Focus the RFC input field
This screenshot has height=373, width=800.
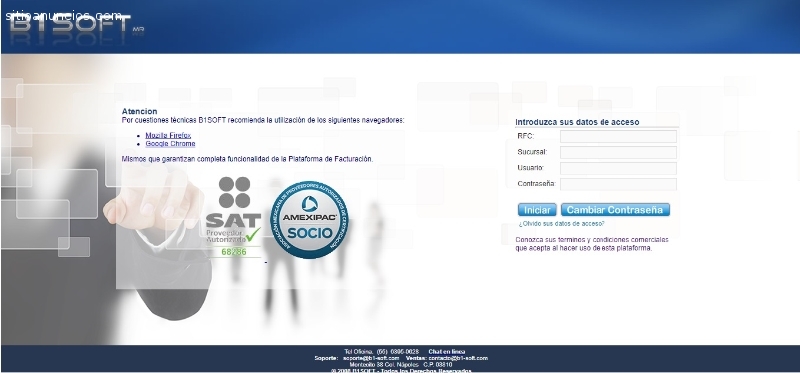pos(618,136)
